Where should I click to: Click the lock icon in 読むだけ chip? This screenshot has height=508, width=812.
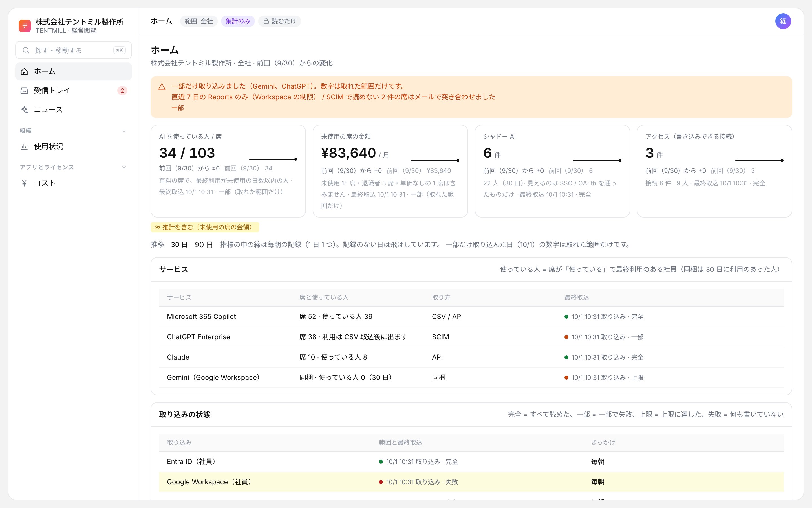pyautogui.click(x=266, y=21)
